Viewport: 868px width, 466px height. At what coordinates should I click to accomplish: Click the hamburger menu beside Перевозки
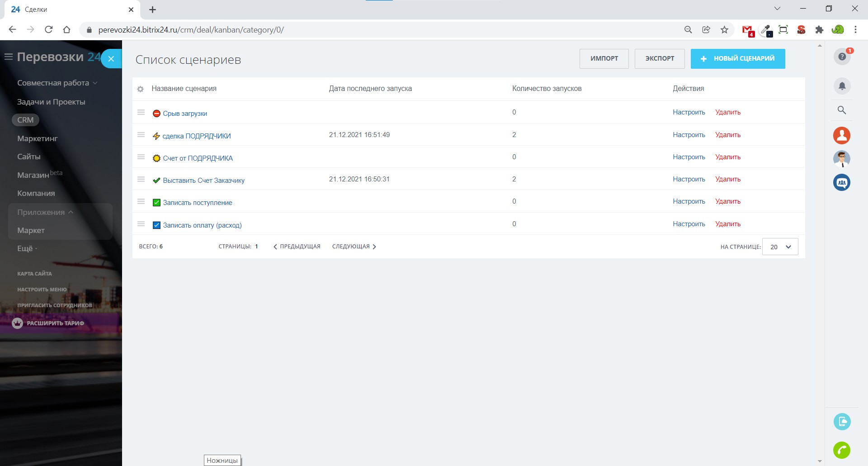click(x=8, y=57)
